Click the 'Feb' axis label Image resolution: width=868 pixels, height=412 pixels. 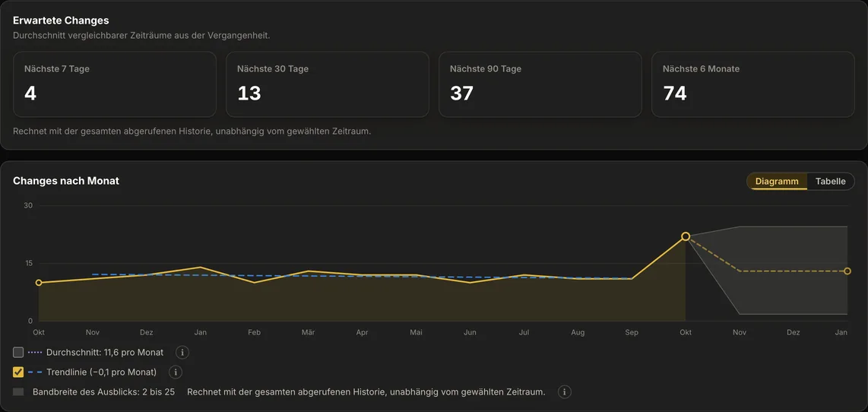coord(254,332)
